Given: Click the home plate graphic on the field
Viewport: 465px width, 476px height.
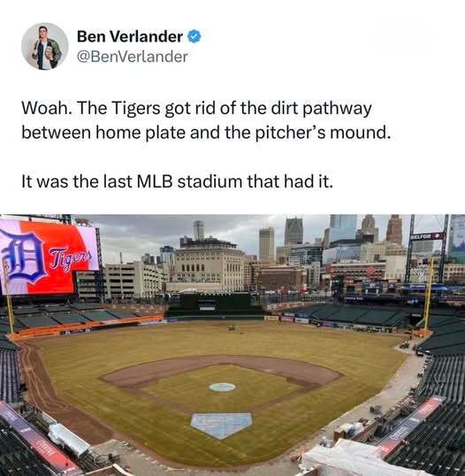Looking at the screenshot, I should [222, 426].
